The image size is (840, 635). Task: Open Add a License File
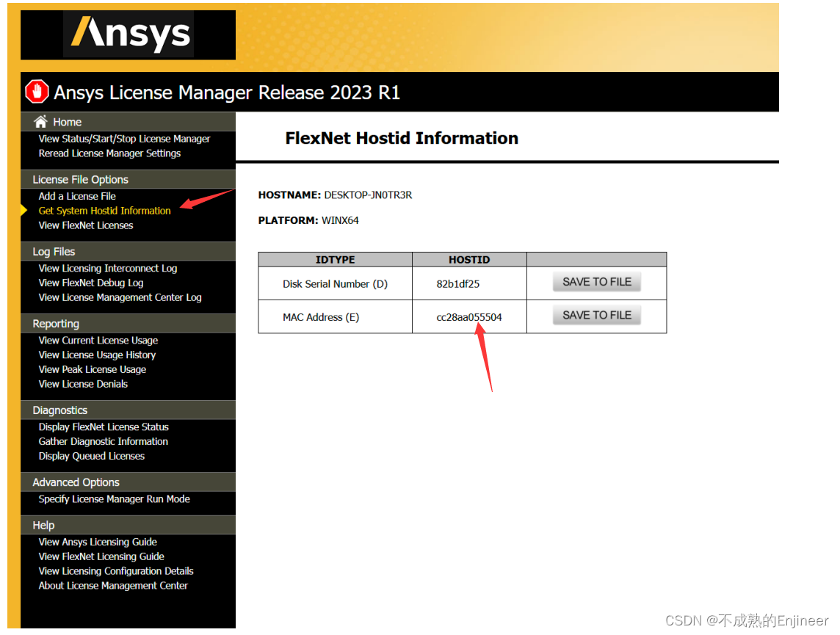(77, 196)
